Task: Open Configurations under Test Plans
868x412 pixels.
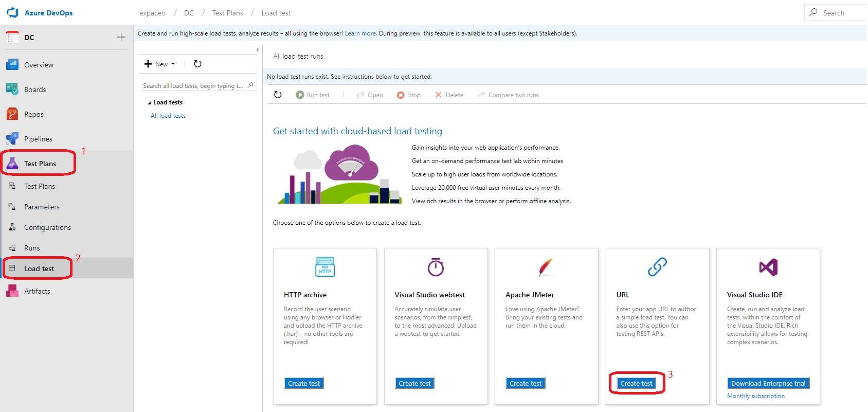Action: [47, 227]
